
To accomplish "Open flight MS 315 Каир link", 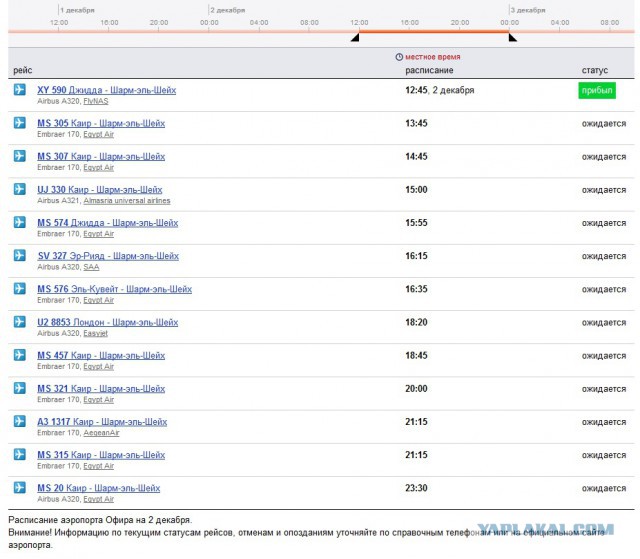I will point(101,455).
